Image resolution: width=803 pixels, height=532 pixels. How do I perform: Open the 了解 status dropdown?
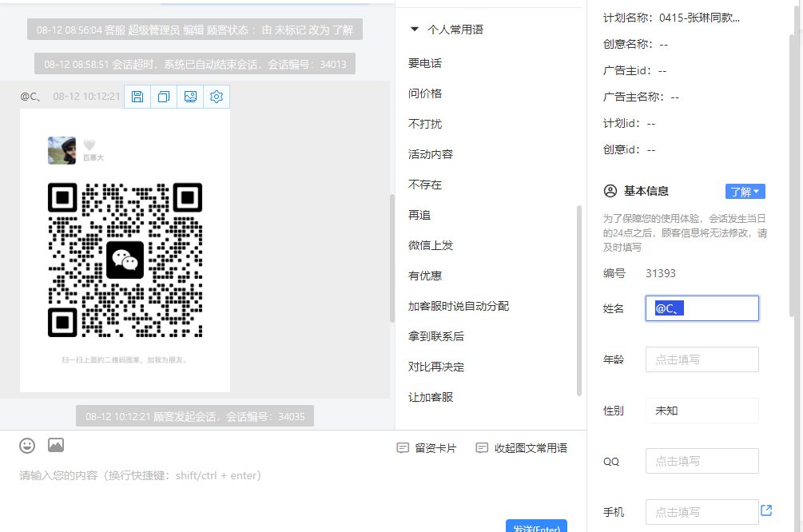coord(745,192)
